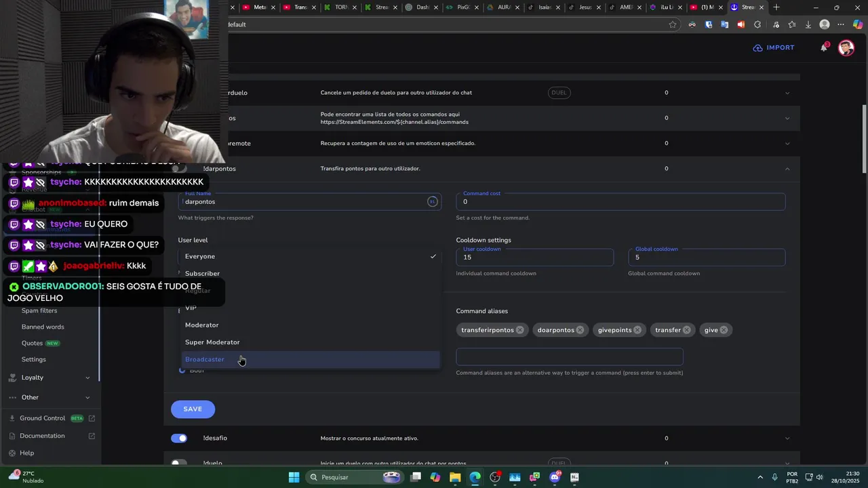Remove the doarpontos alias chip

[x=580, y=330]
